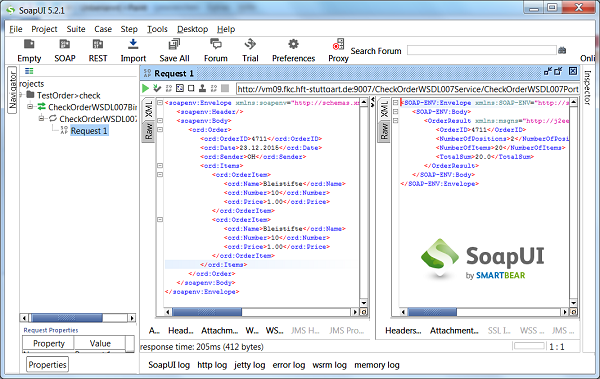Image resolution: width=600 pixels, height=379 pixels.
Task: Open the Tools menu
Action: (157, 29)
